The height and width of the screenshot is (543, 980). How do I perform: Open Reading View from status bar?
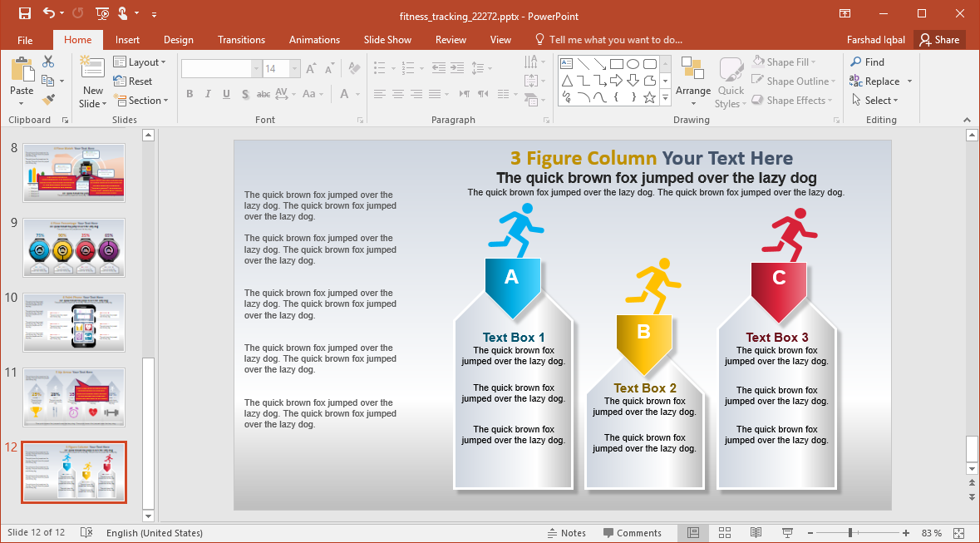point(756,533)
